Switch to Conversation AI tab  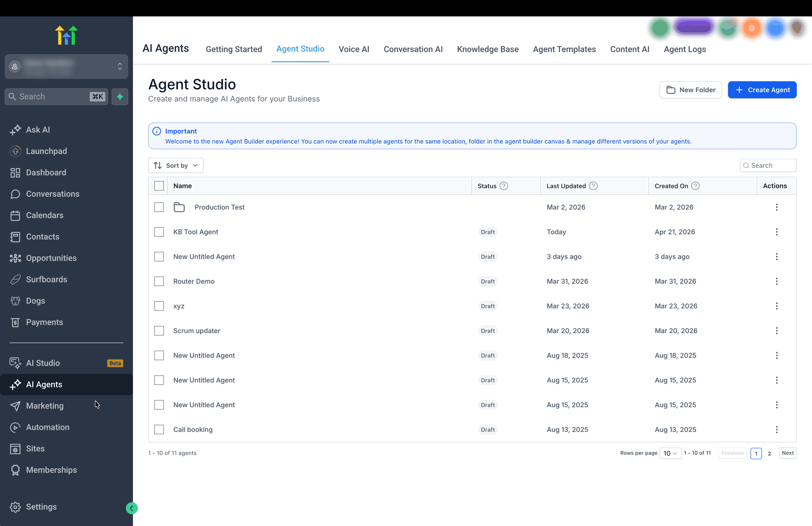pos(413,49)
